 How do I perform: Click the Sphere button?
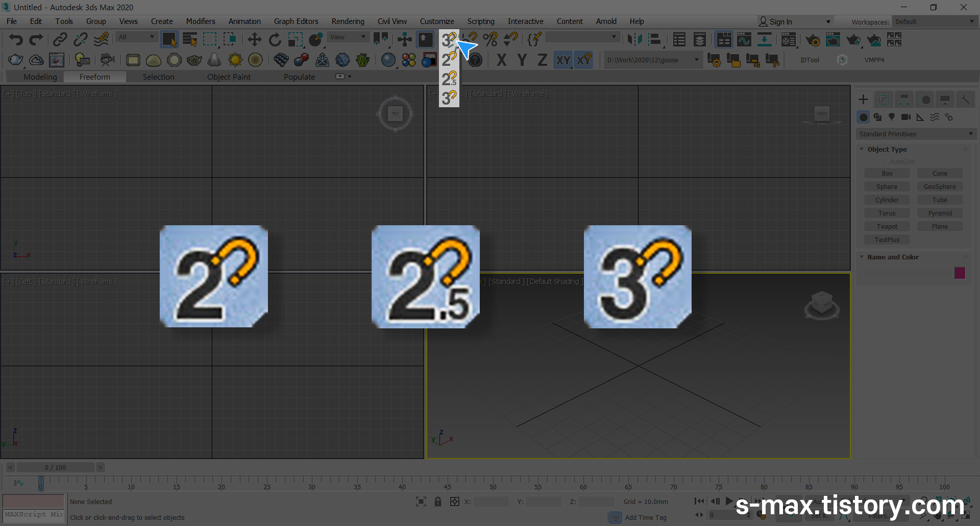click(x=887, y=187)
